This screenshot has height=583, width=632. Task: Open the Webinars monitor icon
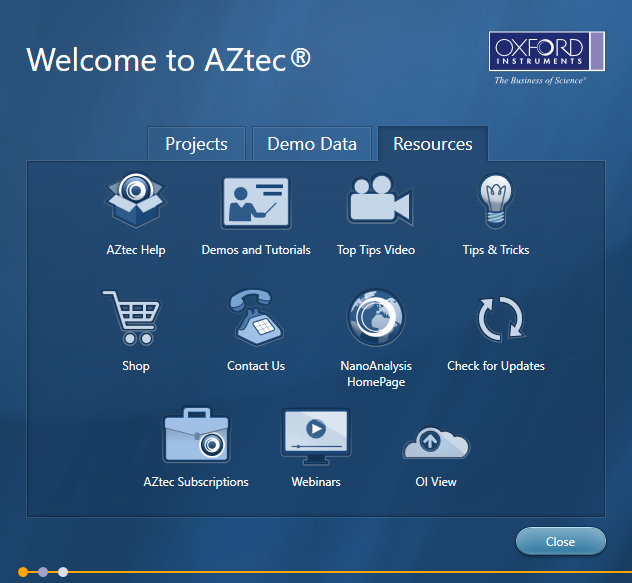[x=316, y=435]
